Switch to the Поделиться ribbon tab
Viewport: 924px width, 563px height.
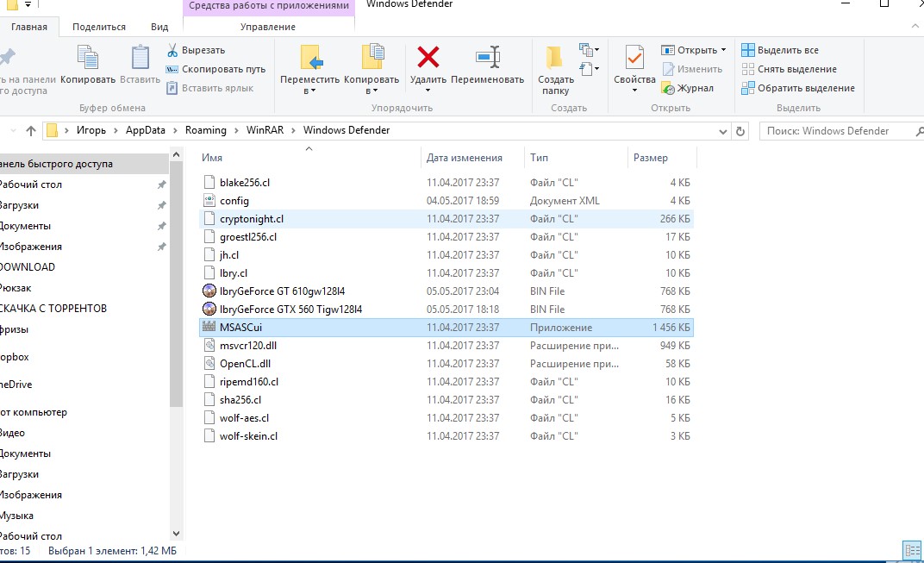click(99, 27)
